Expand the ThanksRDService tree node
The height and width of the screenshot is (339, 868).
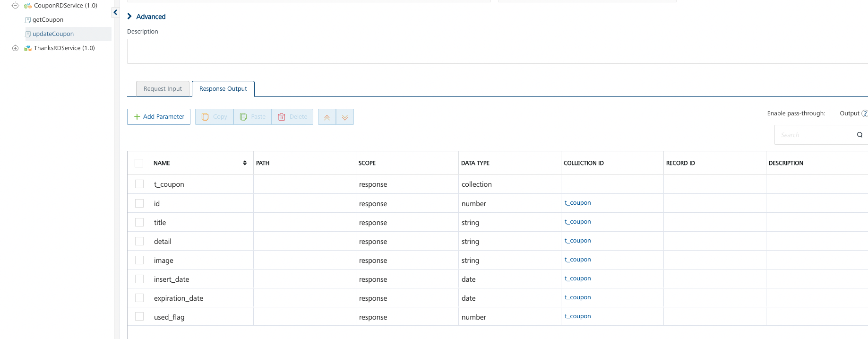15,48
